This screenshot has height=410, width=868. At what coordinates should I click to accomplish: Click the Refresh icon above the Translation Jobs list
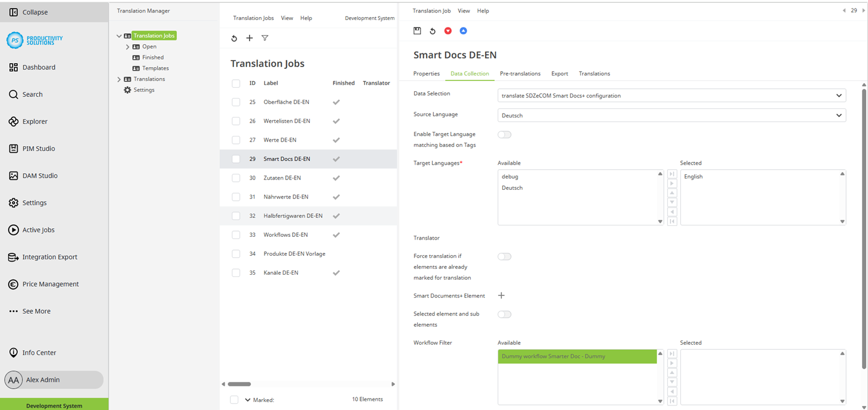coord(234,38)
